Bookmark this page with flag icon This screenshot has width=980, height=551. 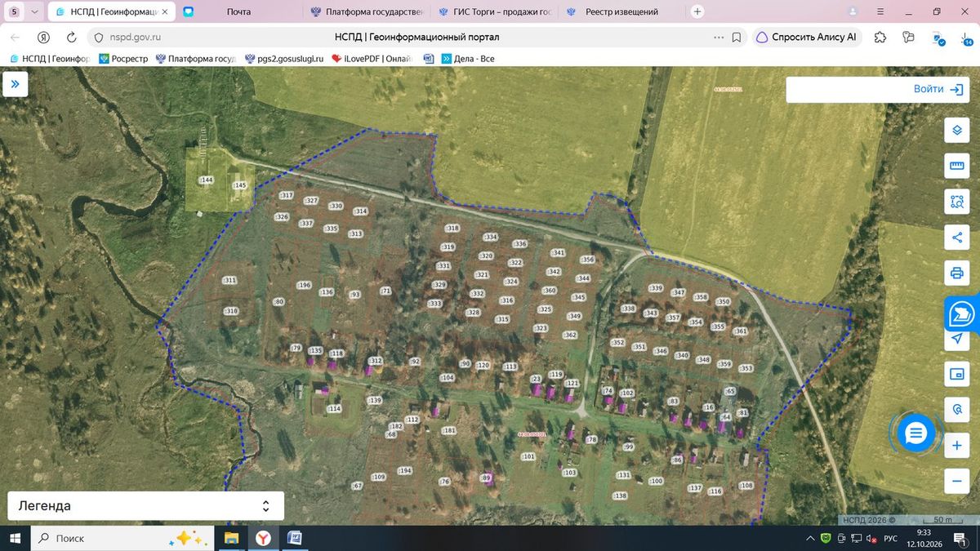click(x=737, y=37)
